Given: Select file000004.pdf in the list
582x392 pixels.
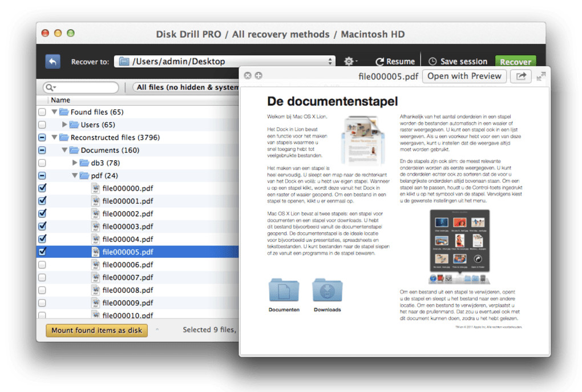Looking at the screenshot, I should point(128,239).
